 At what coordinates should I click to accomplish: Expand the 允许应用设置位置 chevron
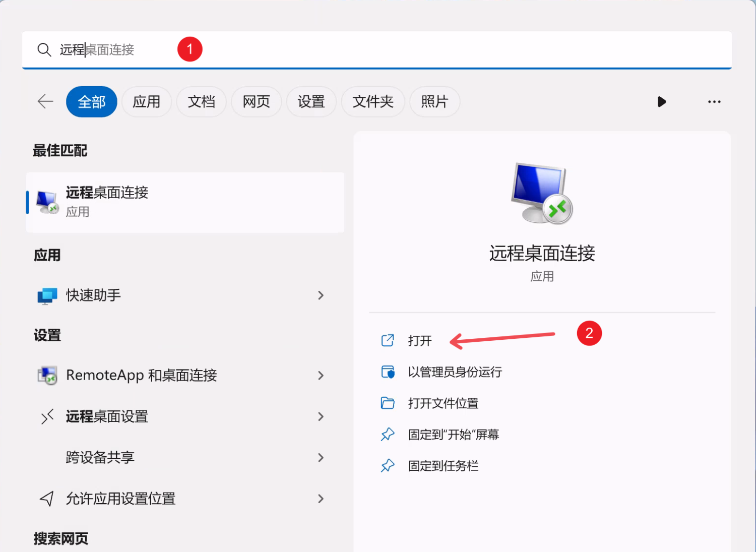321,499
